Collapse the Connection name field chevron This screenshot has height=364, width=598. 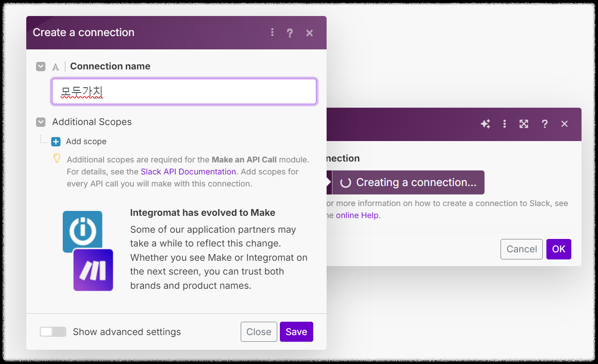[x=41, y=66]
